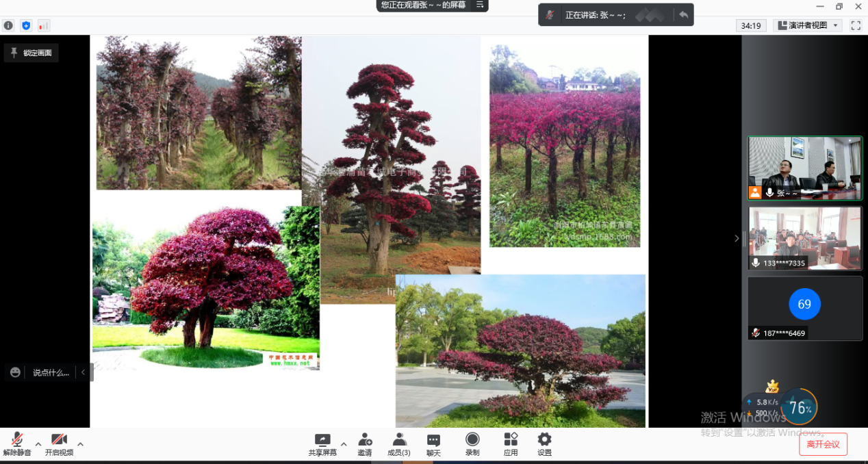Viewport: 868px width, 464px height.
Task: Open the 邀请 (Invite) panel
Action: click(365, 444)
